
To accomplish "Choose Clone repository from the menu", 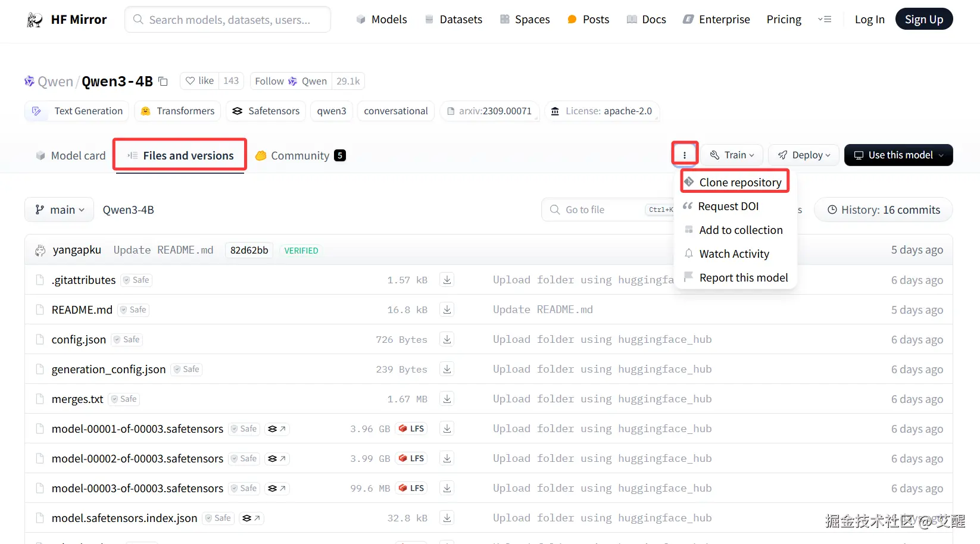I will point(735,182).
